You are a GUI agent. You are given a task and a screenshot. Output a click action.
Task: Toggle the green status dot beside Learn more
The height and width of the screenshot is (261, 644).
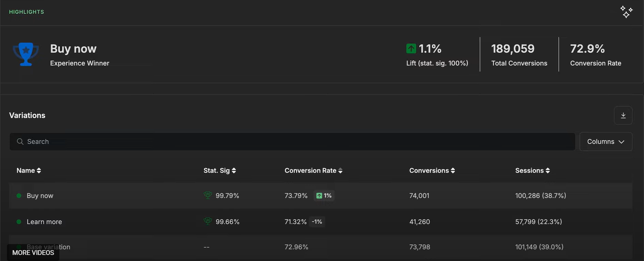point(18,222)
